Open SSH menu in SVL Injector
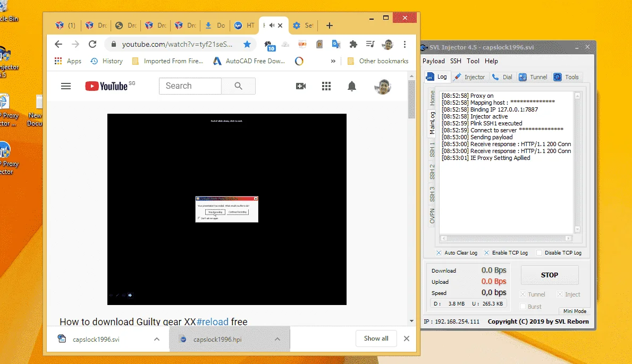The width and height of the screenshot is (632, 364). pos(456,61)
